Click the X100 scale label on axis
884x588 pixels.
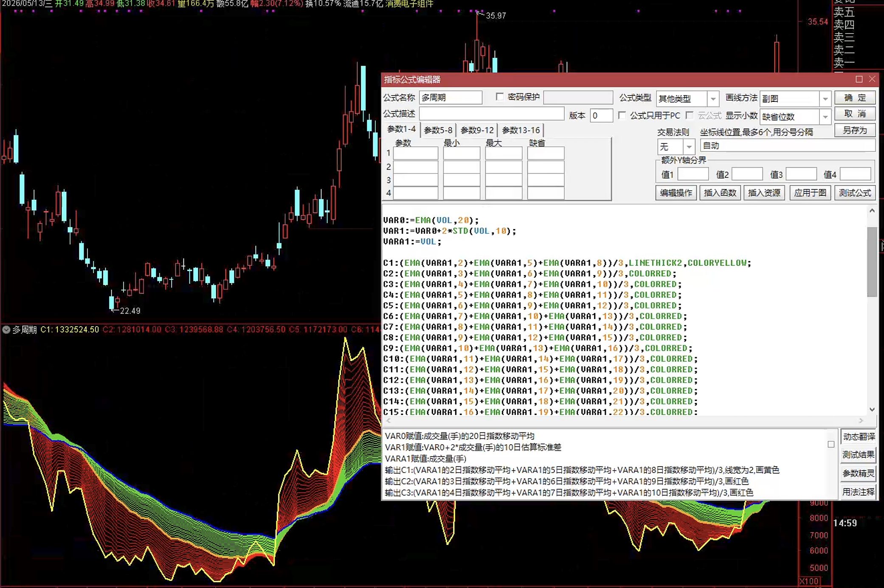pyautogui.click(x=809, y=581)
